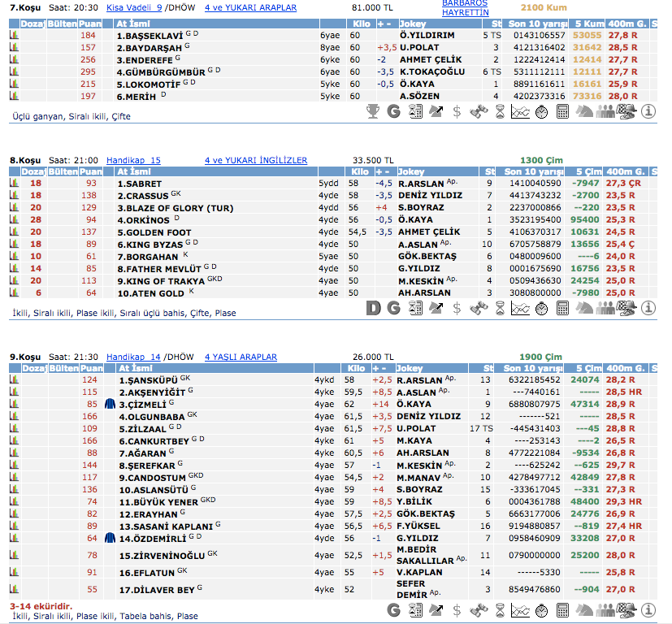The height and width of the screenshot is (624, 672).
Task: Click the G icon under race 7
Action: tap(394, 111)
